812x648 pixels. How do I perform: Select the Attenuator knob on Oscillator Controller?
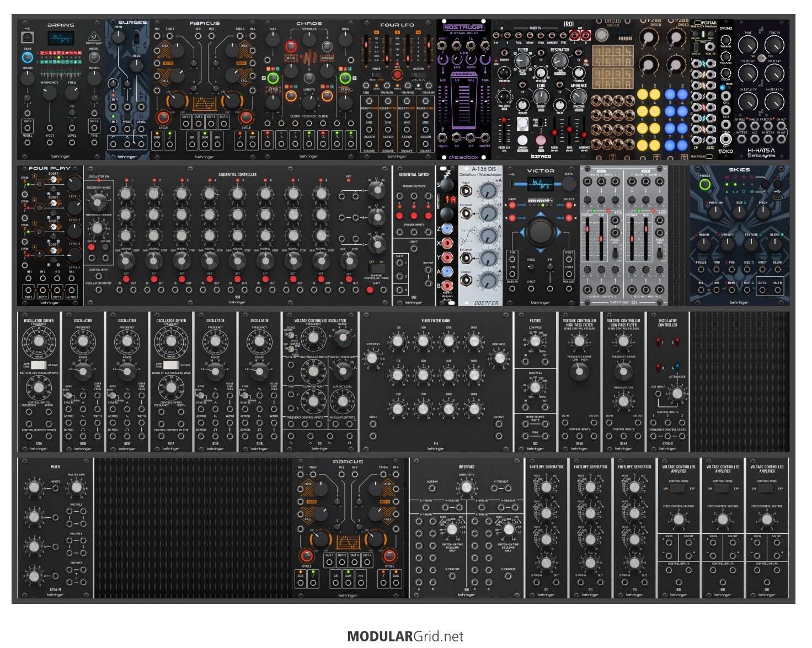[677, 394]
